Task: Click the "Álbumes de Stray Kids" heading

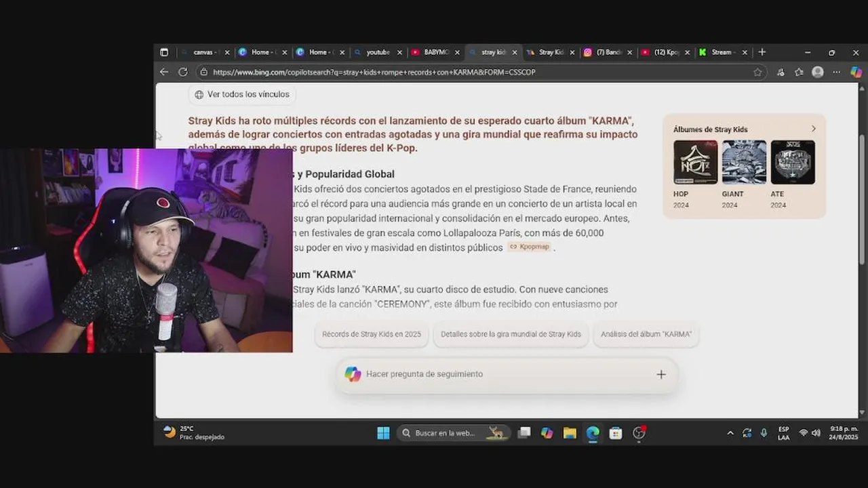Action: [x=711, y=129]
